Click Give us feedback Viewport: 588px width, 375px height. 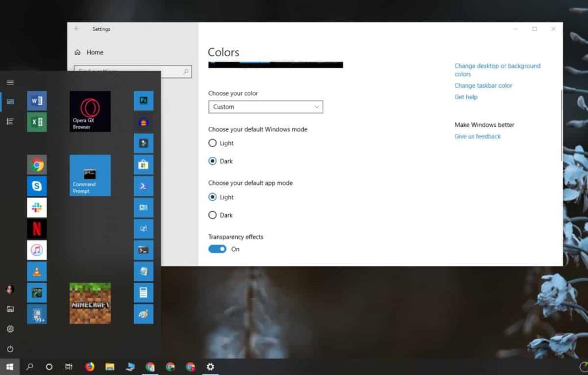[477, 136]
